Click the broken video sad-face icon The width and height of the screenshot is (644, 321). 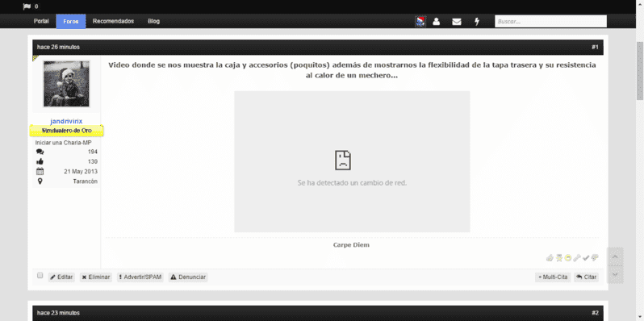[x=343, y=160]
